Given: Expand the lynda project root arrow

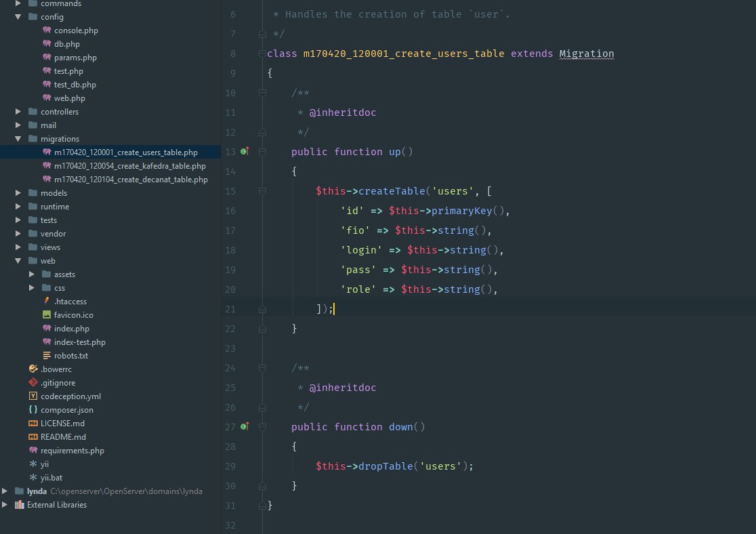Looking at the screenshot, I should coord(4,491).
